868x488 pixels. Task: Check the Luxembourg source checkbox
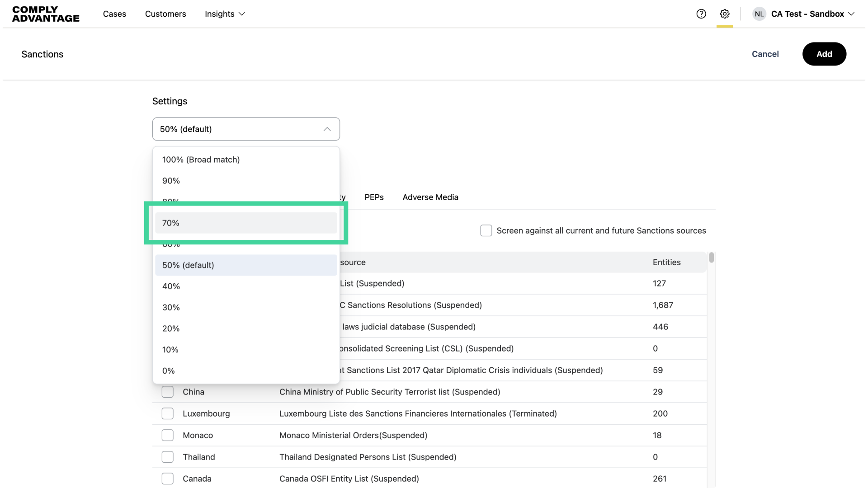click(167, 413)
